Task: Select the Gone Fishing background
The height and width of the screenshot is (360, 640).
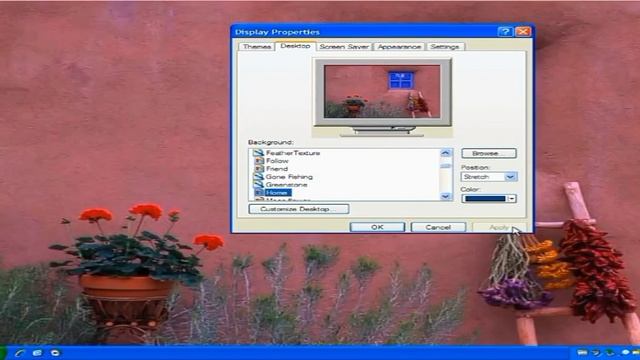Action: click(x=289, y=177)
